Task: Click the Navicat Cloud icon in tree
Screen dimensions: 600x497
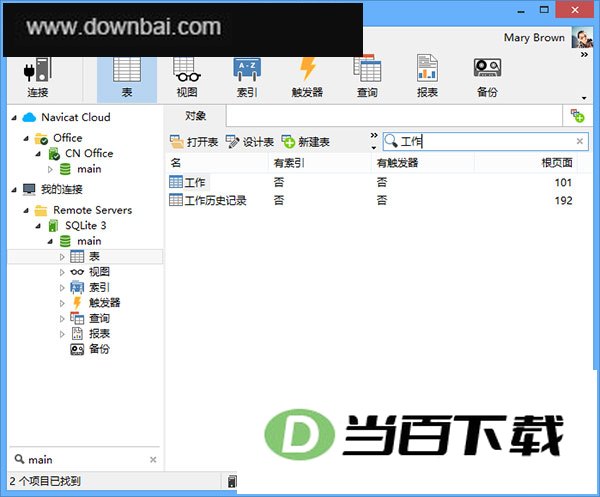Action: (29, 117)
